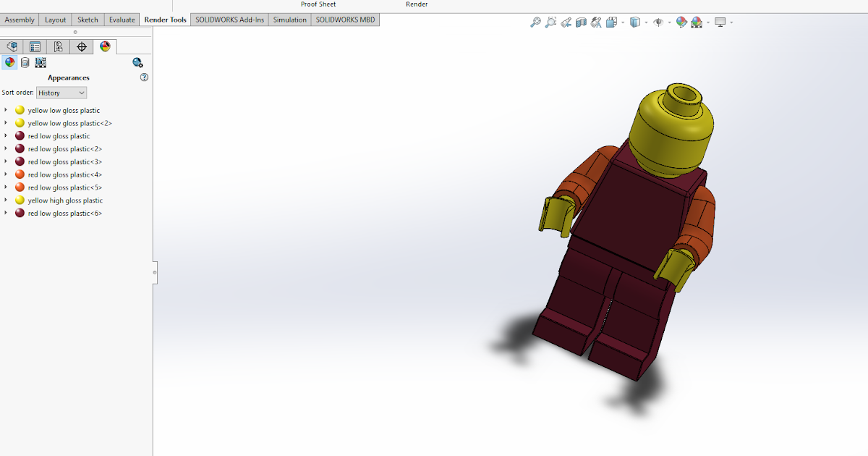The image size is (868, 456).
Task: Click the left panel collapse arrow tab
Action: pos(154,273)
